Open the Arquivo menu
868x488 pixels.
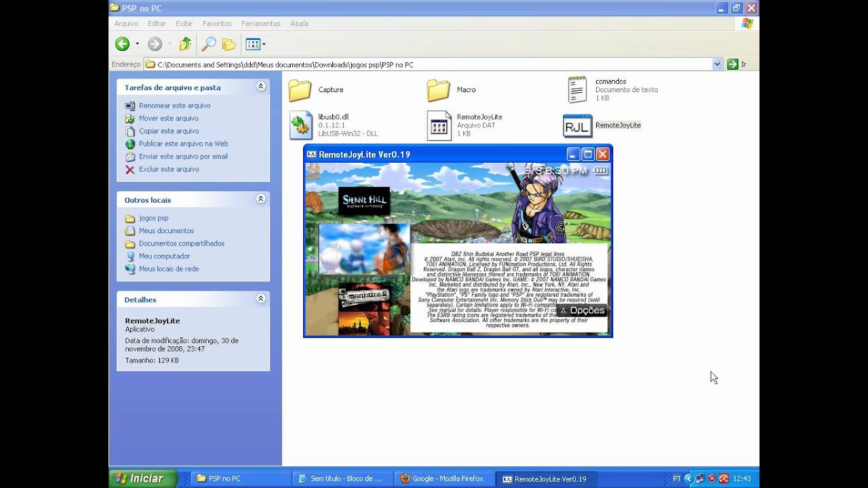(126, 24)
